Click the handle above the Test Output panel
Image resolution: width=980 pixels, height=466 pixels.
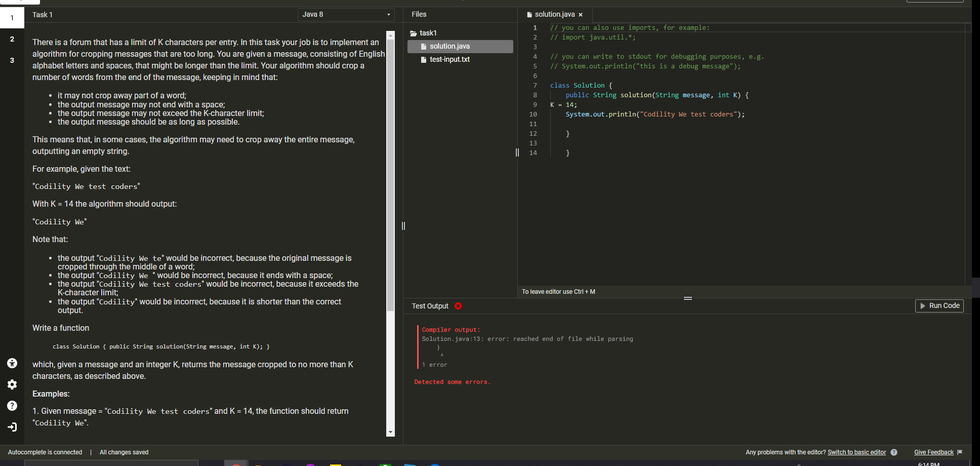click(688, 298)
